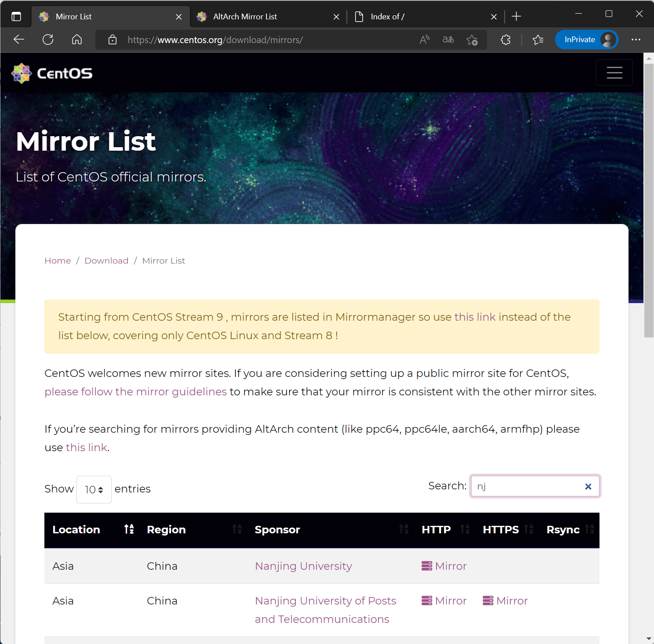Open the Nanjing University sponsor link

304,566
